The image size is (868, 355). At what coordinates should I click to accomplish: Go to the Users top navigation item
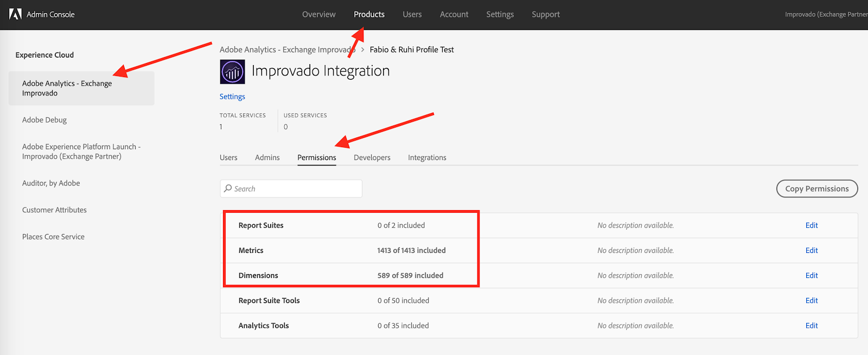[412, 14]
